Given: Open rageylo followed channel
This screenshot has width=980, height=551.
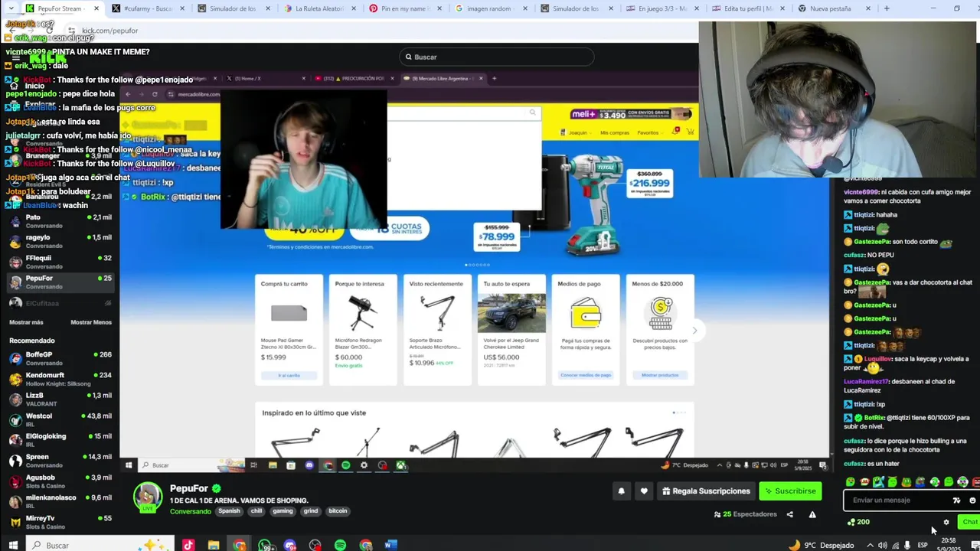Looking at the screenshot, I should pos(60,241).
